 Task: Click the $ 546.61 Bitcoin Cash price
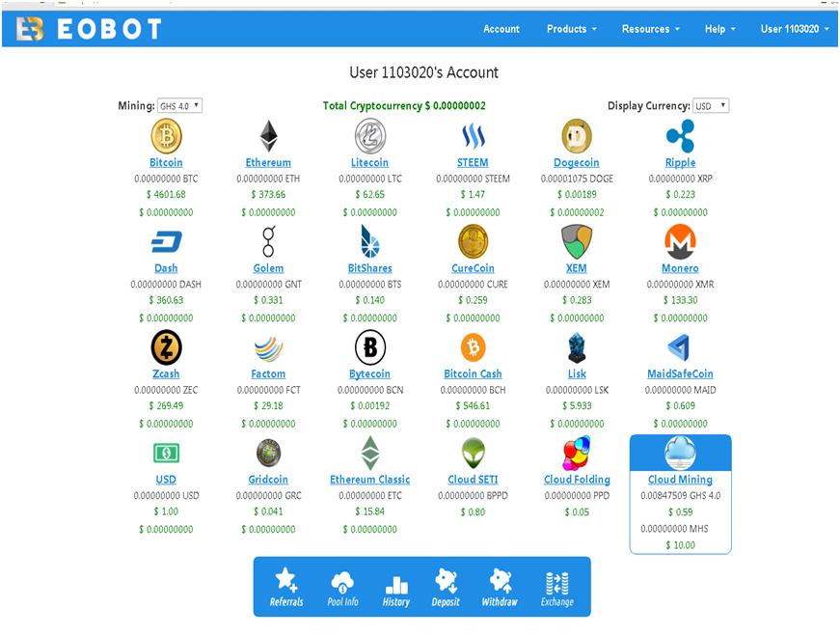(473, 405)
